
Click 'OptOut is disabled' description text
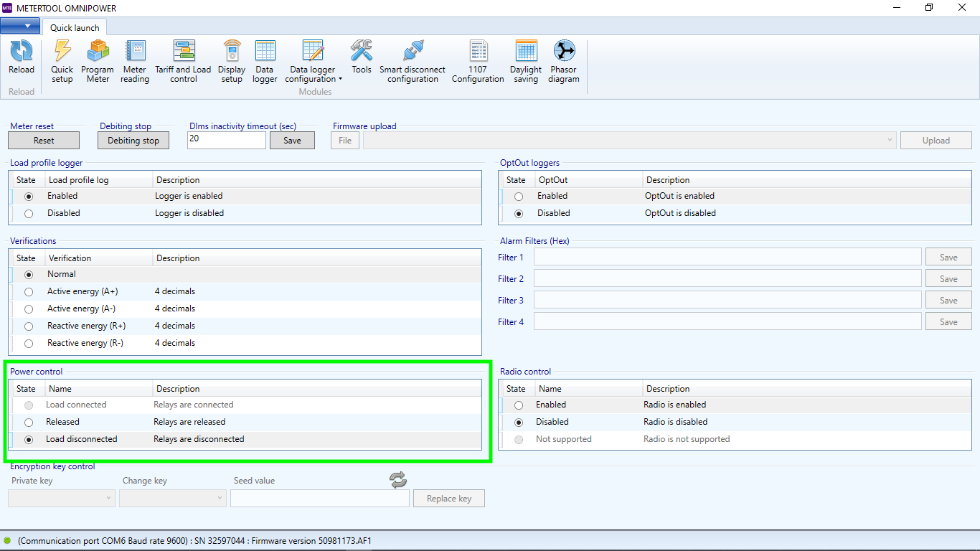[x=680, y=213]
